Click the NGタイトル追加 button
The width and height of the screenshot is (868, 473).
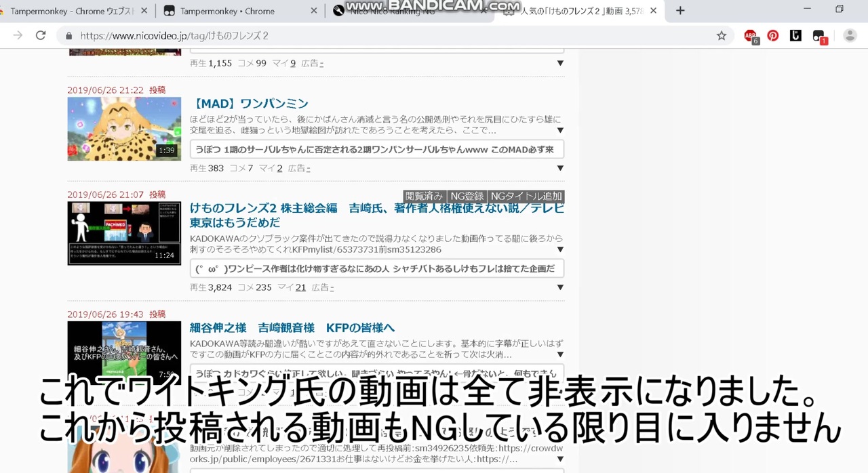pyautogui.click(x=526, y=197)
